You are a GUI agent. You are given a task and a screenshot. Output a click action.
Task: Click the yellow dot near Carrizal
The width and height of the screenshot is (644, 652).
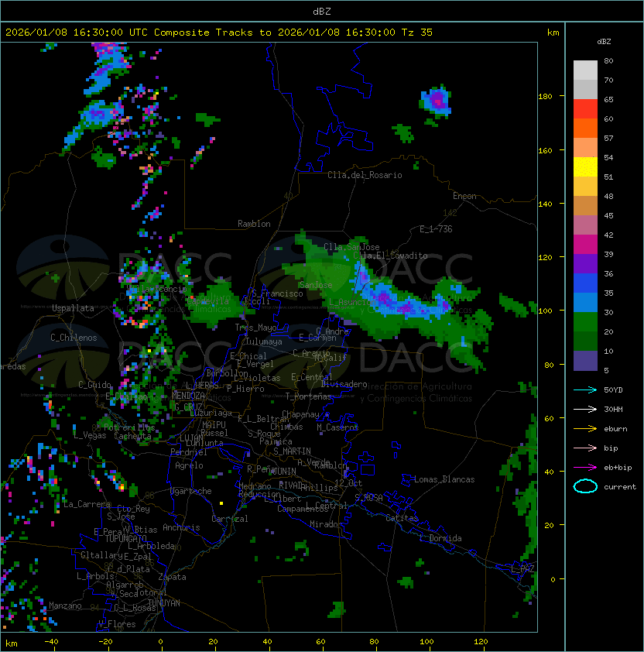click(221, 503)
